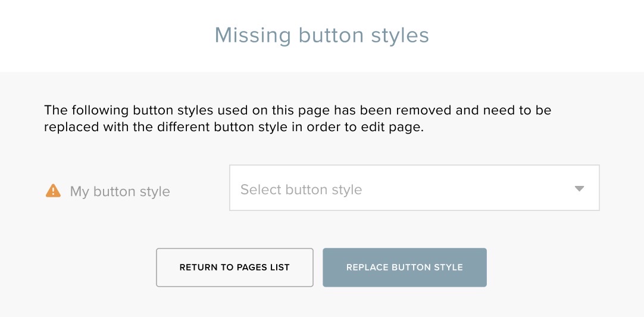Click the Select button style placeholder text
This screenshot has height=317, width=644.
[301, 189]
